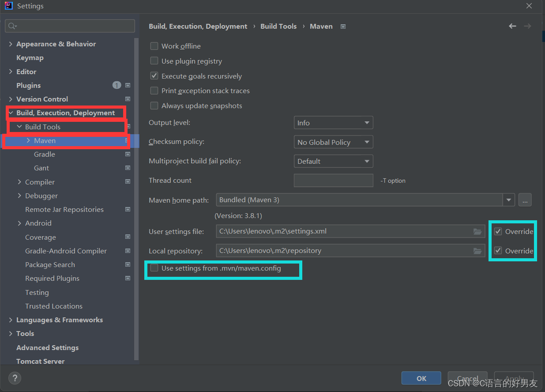Collapse Build, Execution, Deployment section
This screenshot has width=545, height=392.
[11, 113]
